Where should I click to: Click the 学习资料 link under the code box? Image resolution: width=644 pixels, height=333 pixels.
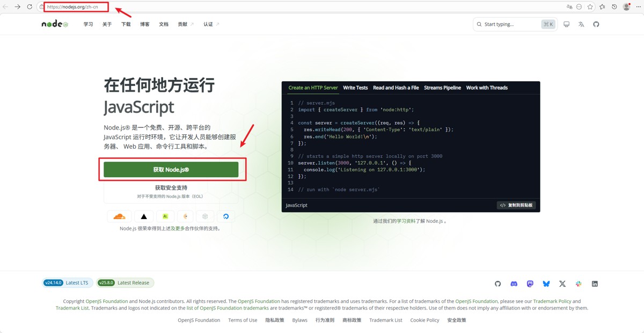coord(406,221)
